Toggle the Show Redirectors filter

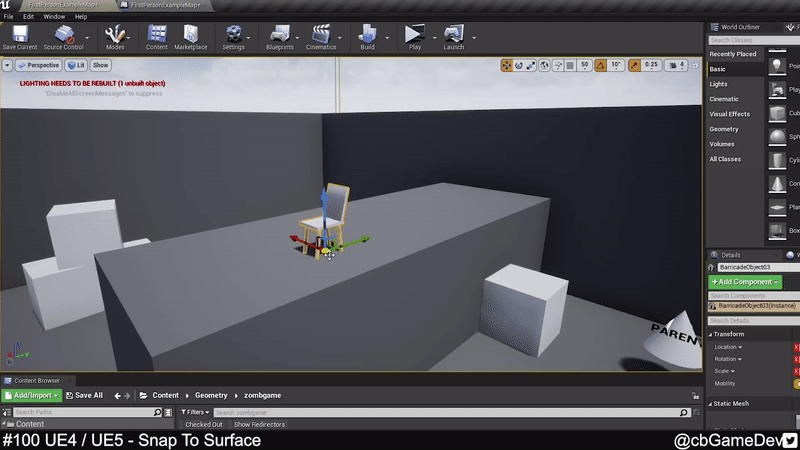(259, 424)
